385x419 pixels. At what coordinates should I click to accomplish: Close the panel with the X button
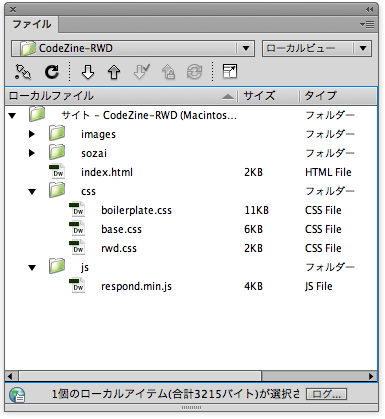[13, 9]
